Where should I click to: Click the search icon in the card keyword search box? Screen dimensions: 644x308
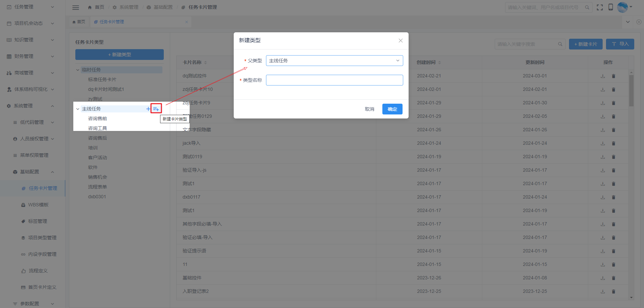560,44
